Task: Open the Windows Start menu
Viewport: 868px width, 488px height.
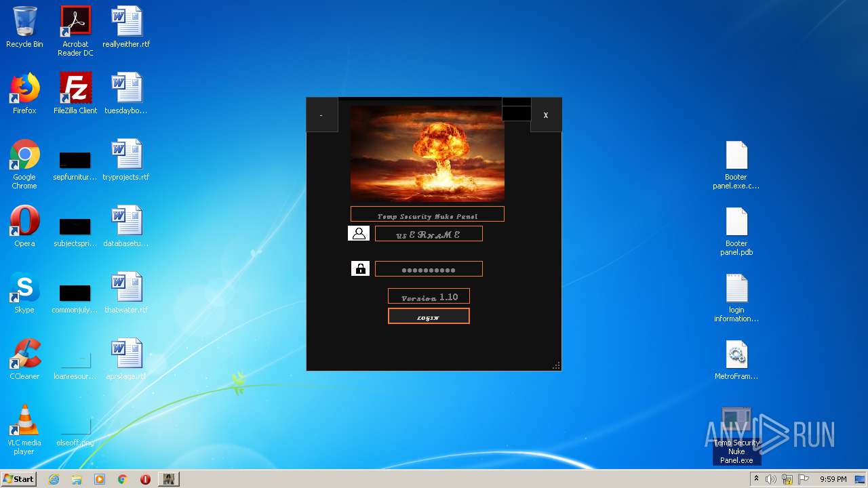Action: pos(19,479)
